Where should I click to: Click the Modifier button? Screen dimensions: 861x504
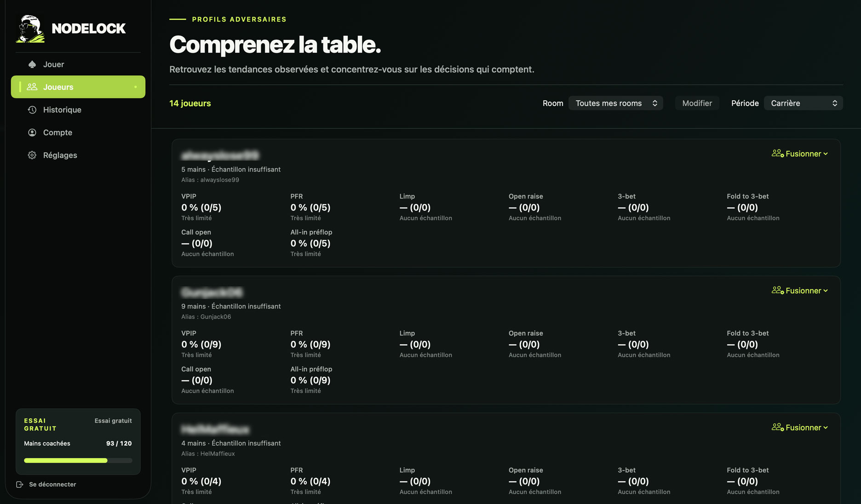(697, 103)
